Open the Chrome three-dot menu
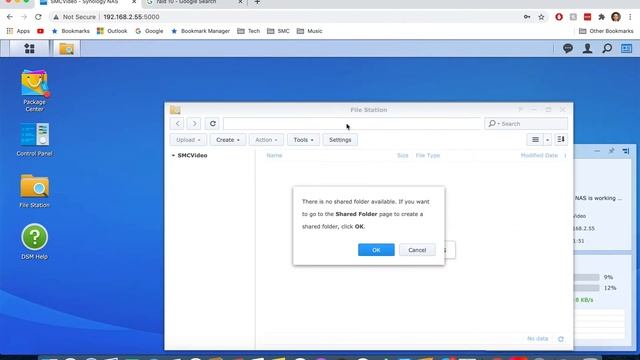 [x=630, y=17]
